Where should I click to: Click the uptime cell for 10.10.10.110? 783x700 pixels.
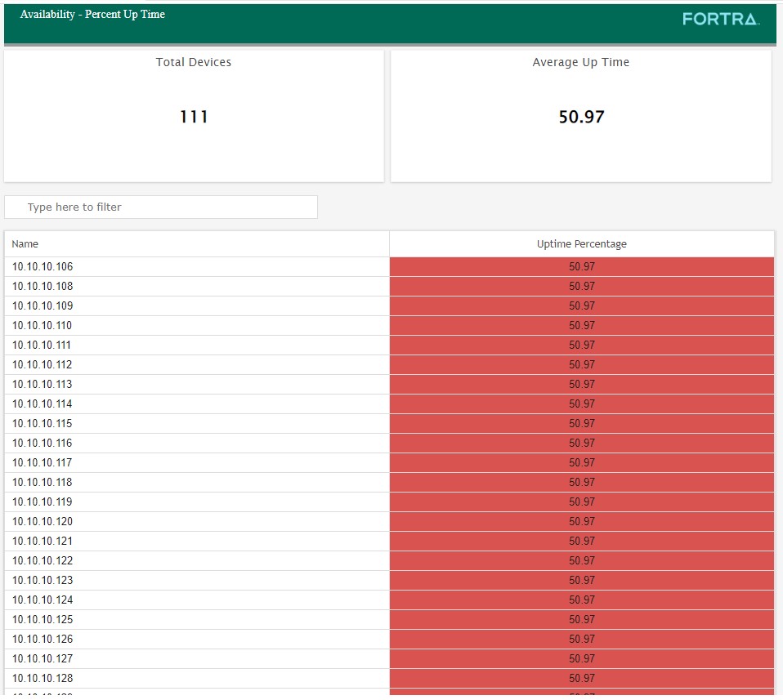pyautogui.click(x=582, y=326)
